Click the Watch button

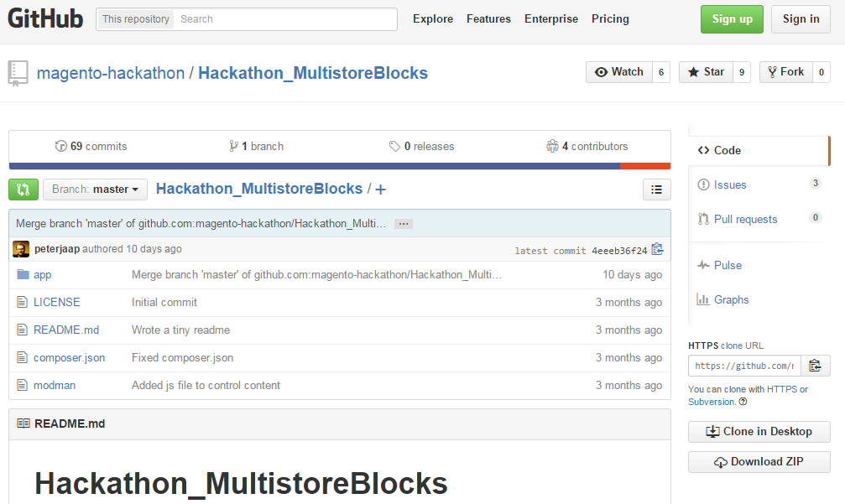click(619, 72)
